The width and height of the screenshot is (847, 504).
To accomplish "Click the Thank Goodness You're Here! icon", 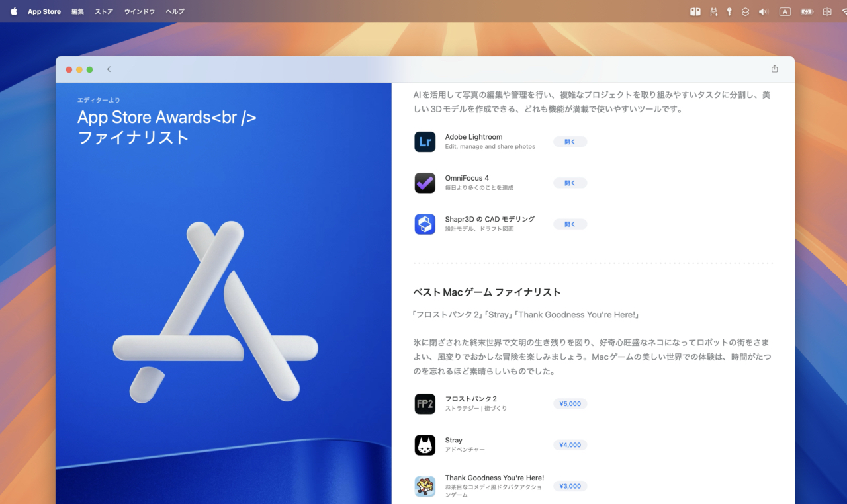I will pyautogui.click(x=425, y=486).
